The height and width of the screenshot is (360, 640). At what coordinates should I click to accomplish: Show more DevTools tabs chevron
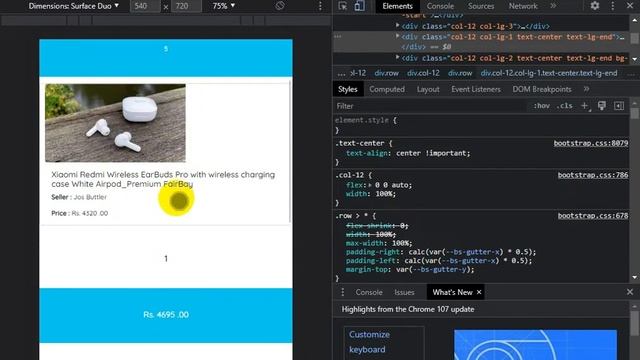[x=553, y=6]
